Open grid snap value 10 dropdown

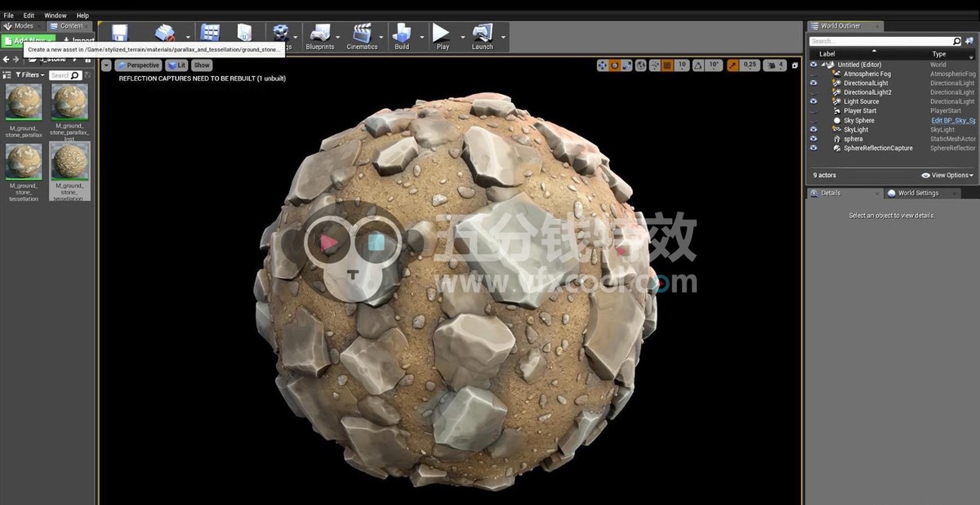682,65
